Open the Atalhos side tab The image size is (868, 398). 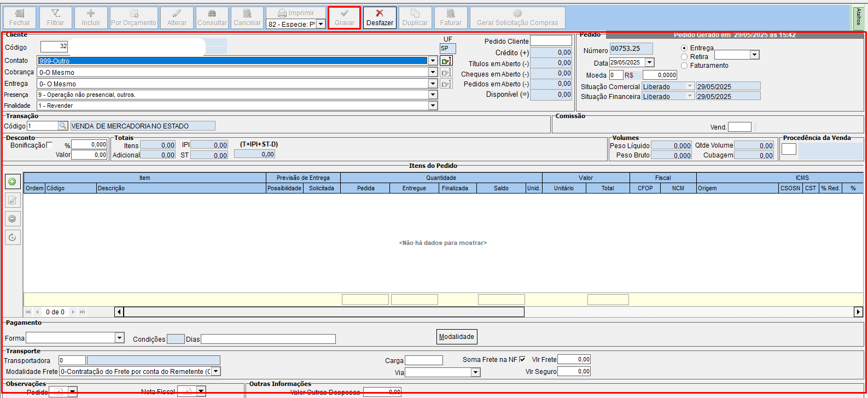[858, 17]
